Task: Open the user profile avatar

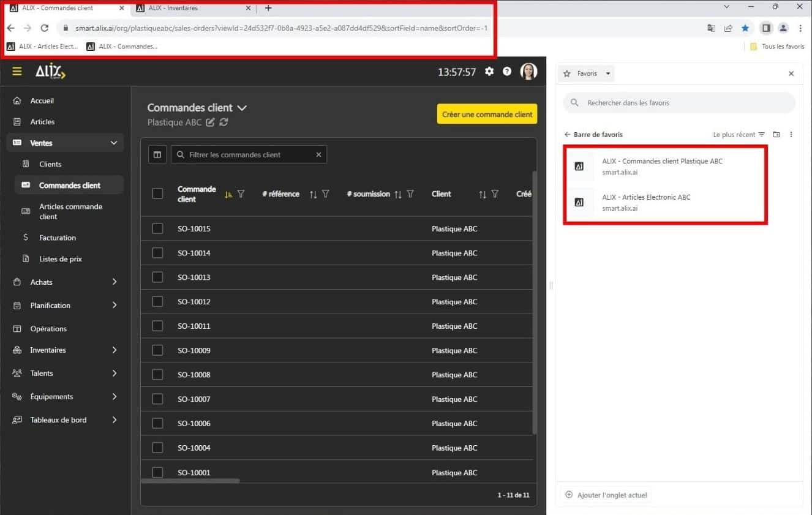Action: pyautogui.click(x=528, y=71)
